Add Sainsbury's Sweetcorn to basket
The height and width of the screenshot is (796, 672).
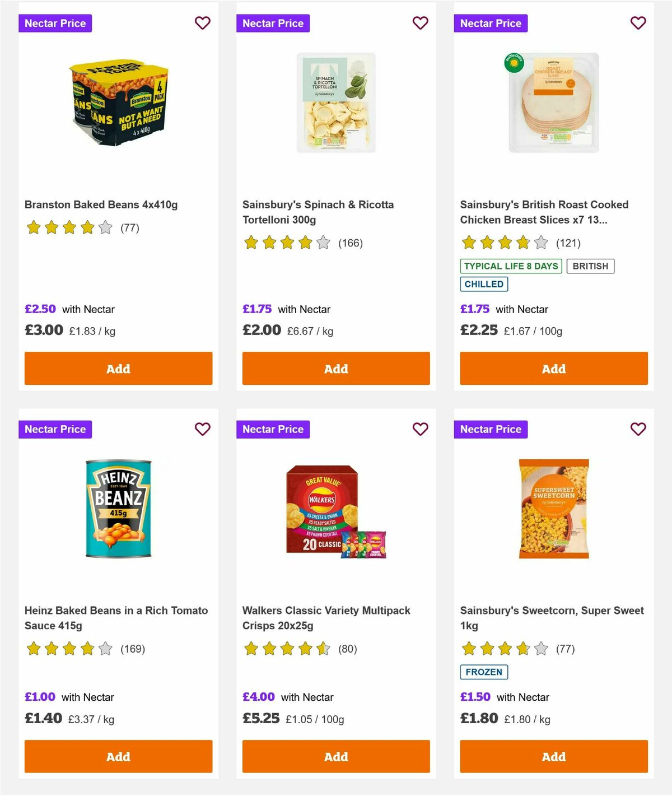point(553,756)
